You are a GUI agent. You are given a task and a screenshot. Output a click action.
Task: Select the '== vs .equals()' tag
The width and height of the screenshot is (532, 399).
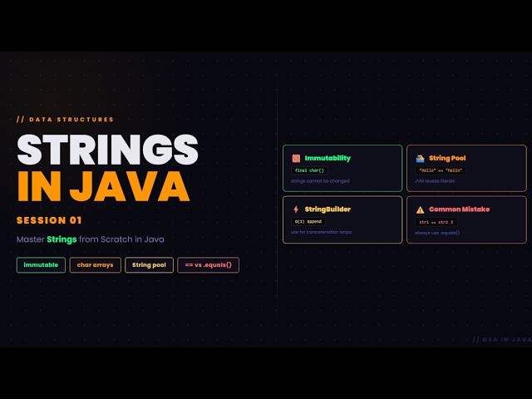point(209,265)
